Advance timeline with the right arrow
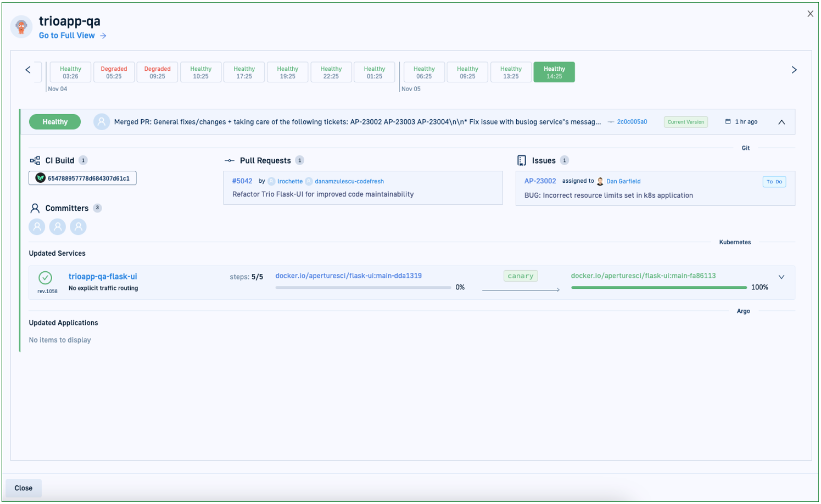This screenshot has height=504, width=821. point(793,70)
